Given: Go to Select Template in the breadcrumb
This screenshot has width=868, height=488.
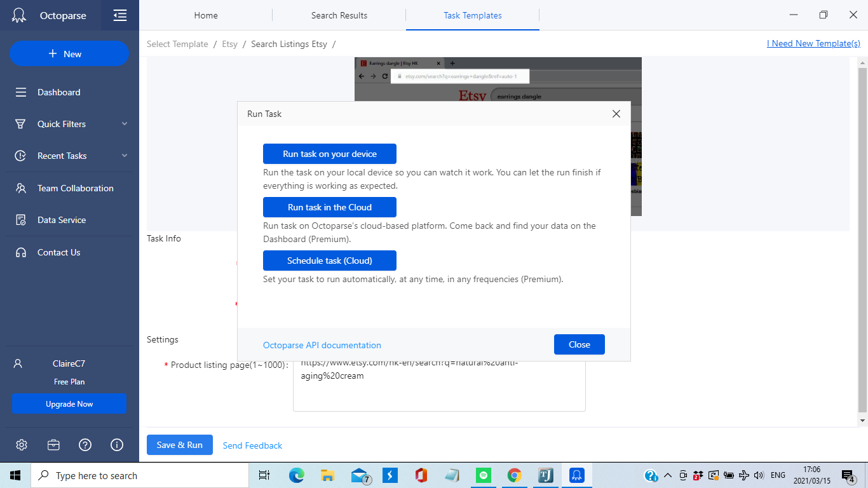Looking at the screenshot, I should [177, 44].
